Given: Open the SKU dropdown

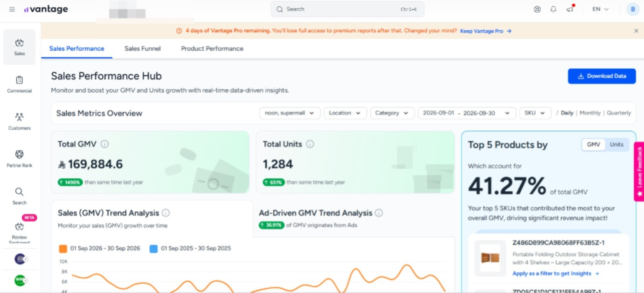Looking at the screenshot, I should [x=535, y=113].
